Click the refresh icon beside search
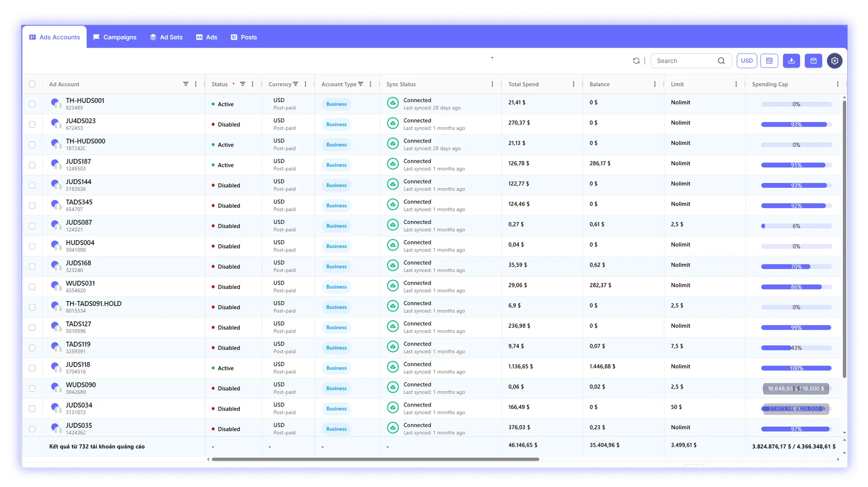Screen dimensions: 868x487 point(636,61)
